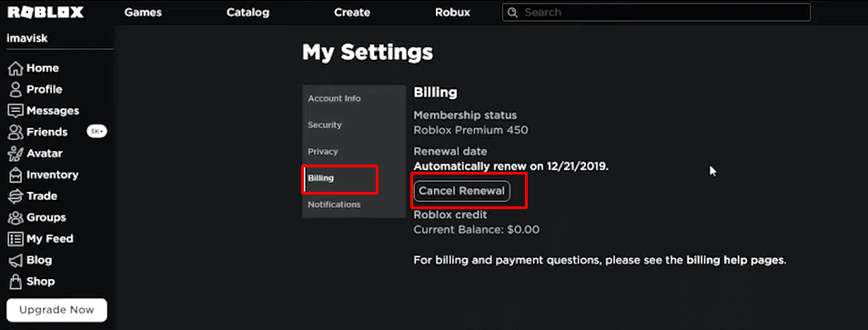This screenshot has height=330, width=868.
Task: Click the Blog megaphone icon
Action: pos(15,260)
